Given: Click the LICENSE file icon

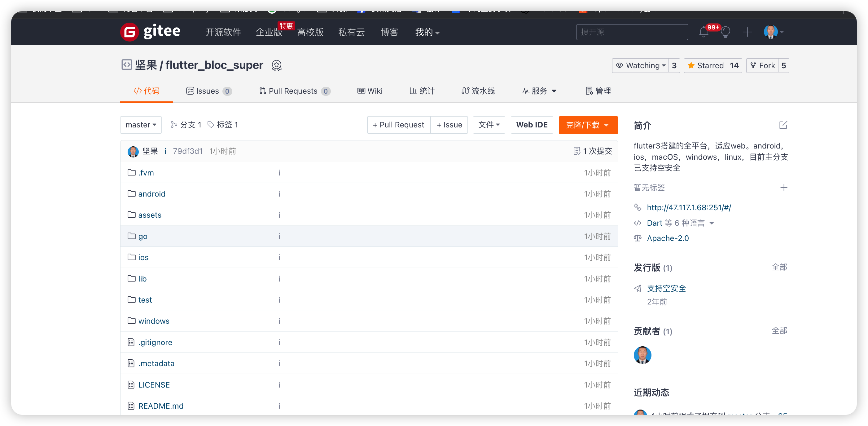Looking at the screenshot, I should coord(131,384).
